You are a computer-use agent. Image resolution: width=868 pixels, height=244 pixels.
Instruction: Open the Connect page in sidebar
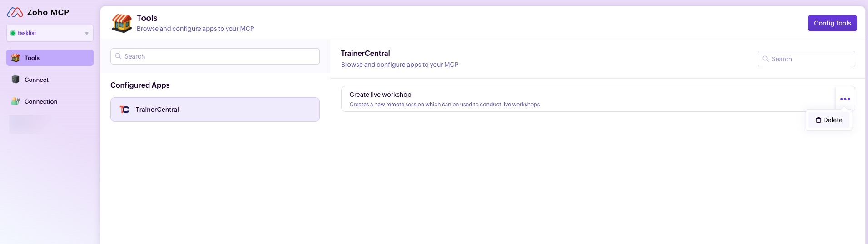click(36, 80)
